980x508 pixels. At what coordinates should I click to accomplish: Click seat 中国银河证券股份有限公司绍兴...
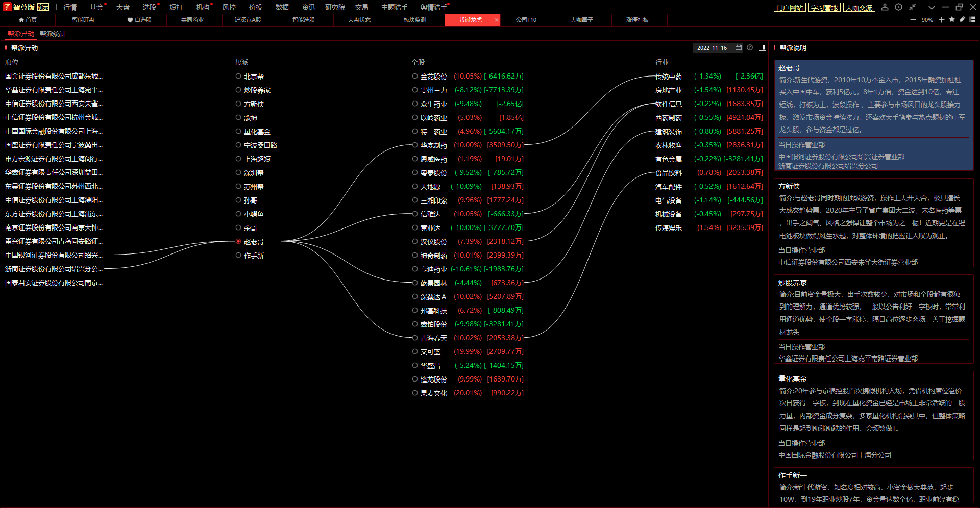tap(54, 255)
